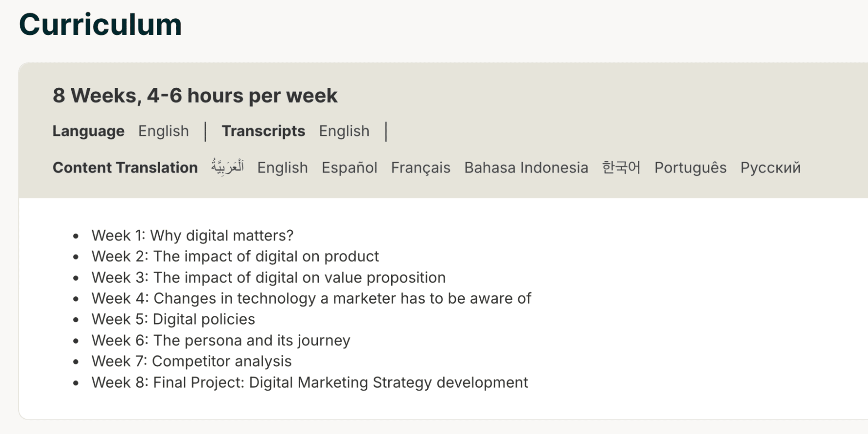868x434 pixels.
Task: Click Week 7: Competitor analysis
Action: click(x=191, y=361)
